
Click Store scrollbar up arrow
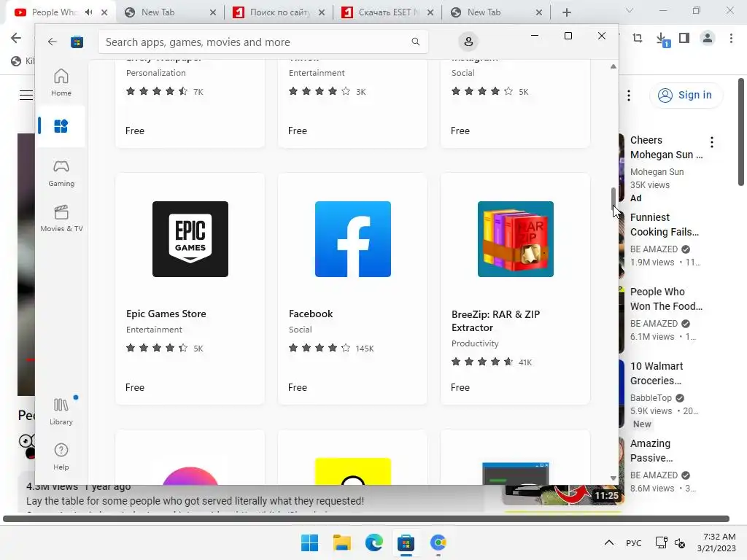[613, 66]
